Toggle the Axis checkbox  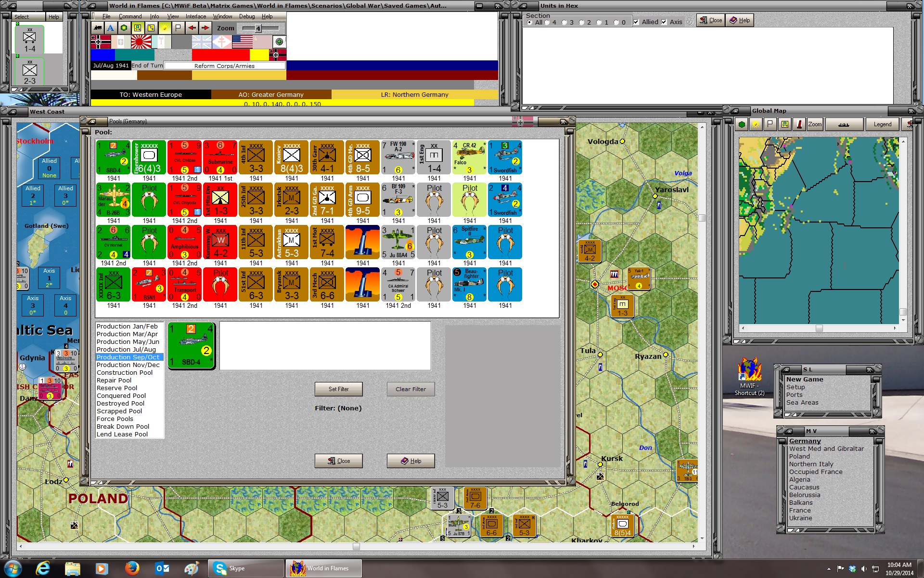(x=664, y=22)
